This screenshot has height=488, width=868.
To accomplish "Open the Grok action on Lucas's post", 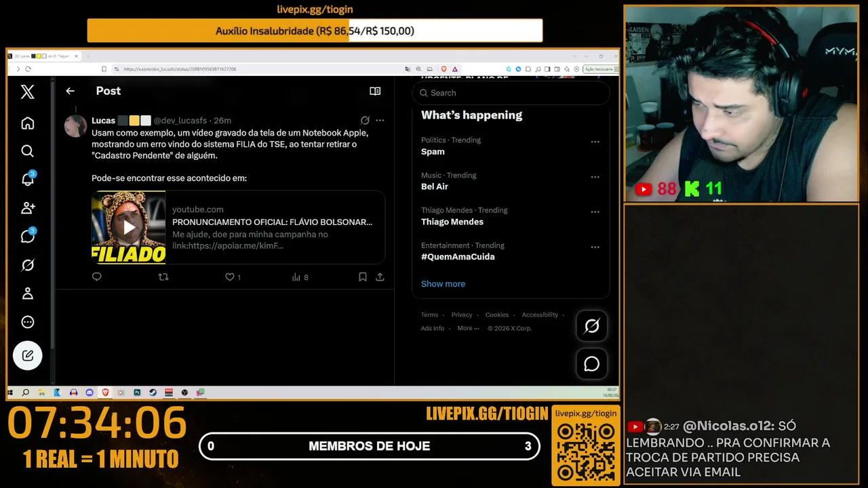I will tap(365, 120).
